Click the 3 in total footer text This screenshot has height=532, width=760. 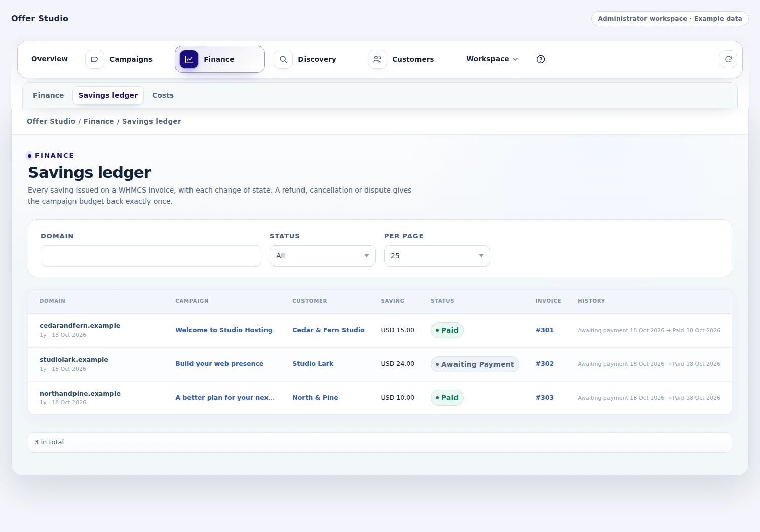(x=49, y=442)
